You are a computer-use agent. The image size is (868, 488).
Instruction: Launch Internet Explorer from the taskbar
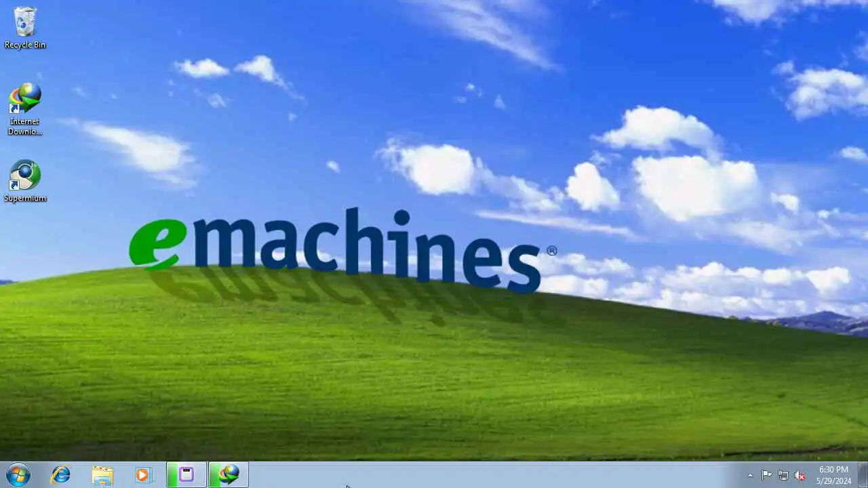(x=61, y=474)
